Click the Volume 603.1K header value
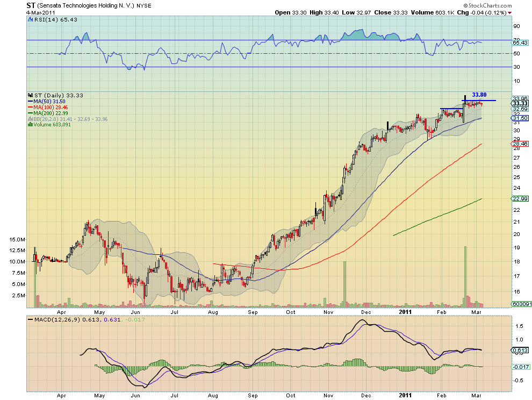Viewport: 532px width, 400px height. tap(433, 12)
